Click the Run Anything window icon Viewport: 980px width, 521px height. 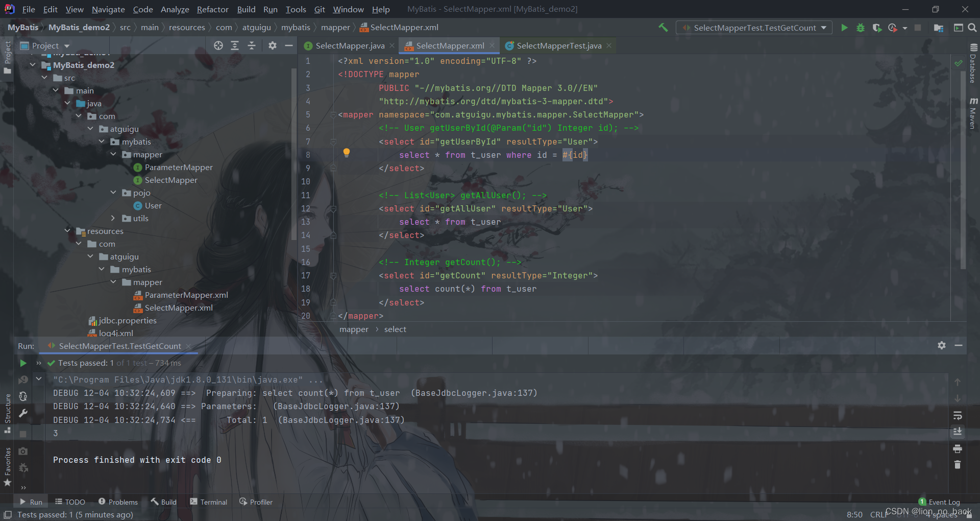coord(958,28)
